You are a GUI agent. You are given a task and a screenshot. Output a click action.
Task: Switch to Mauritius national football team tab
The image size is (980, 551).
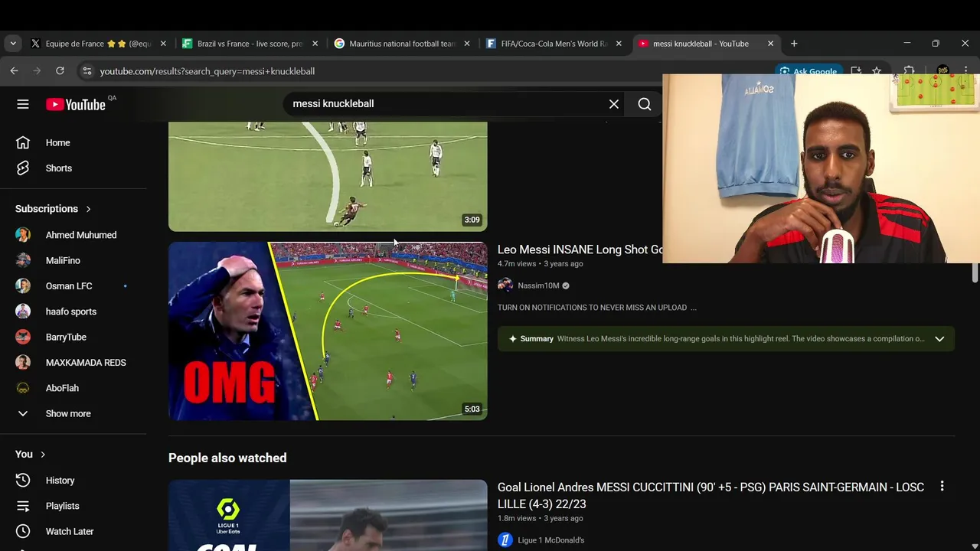coord(402,44)
